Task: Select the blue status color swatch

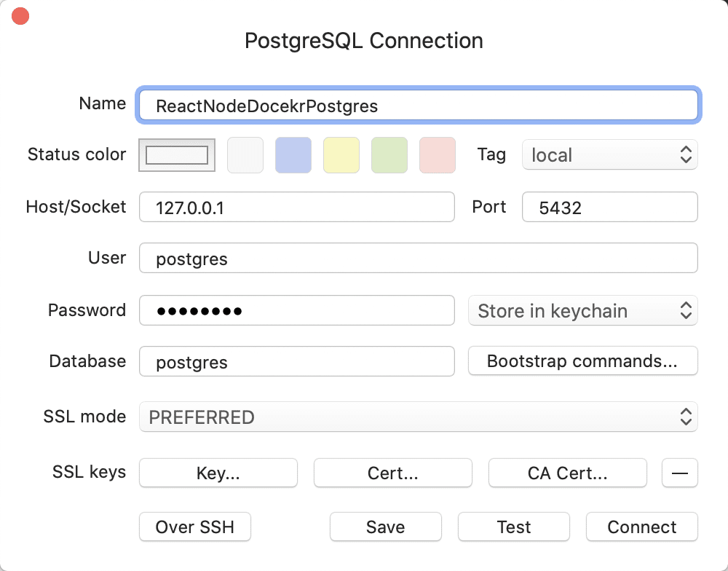Action: [293, 154]
